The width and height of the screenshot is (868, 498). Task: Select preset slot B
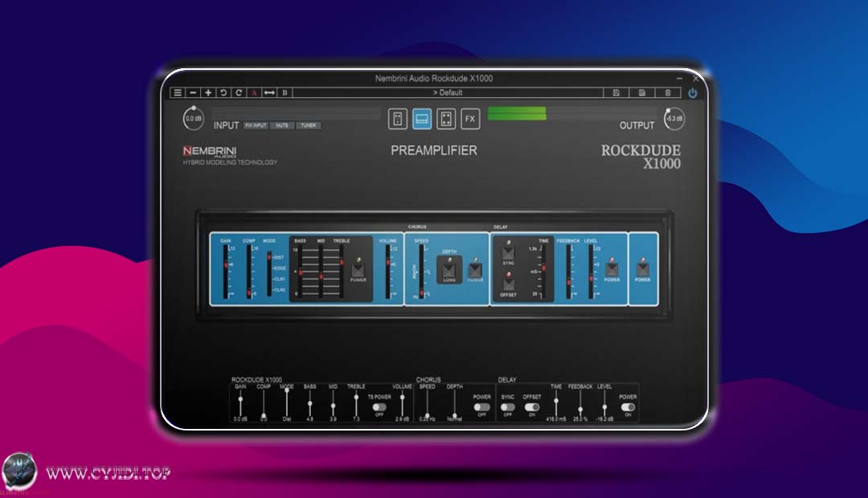coord(285,92)
